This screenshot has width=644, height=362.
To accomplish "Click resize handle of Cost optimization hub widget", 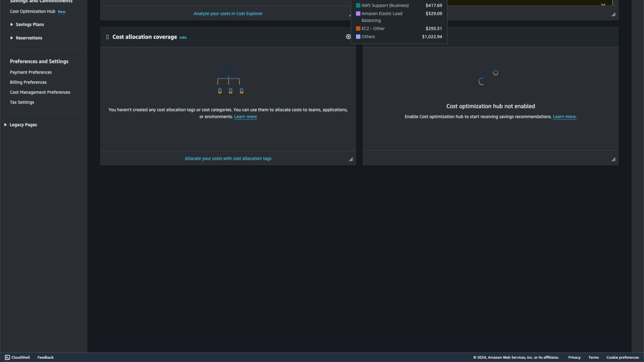I will (x=614, y=160).
